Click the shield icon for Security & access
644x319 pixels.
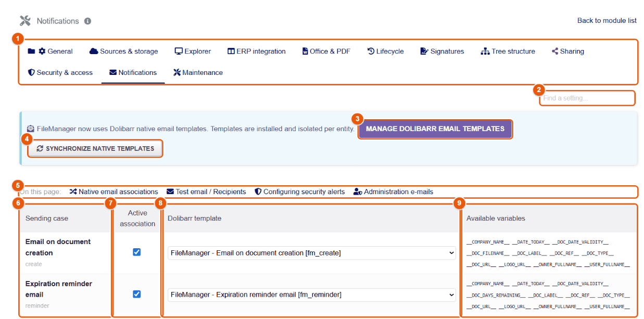(x=31, y=72)
